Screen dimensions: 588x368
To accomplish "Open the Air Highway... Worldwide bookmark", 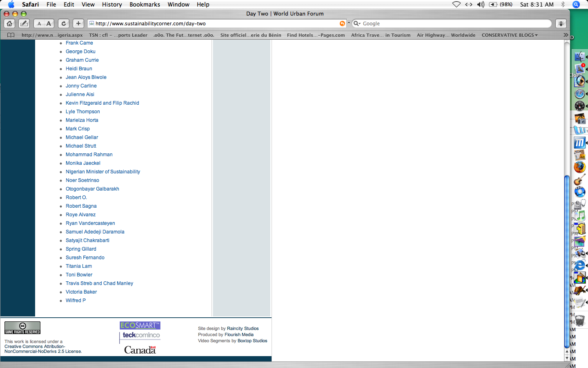I will [446, 35].
